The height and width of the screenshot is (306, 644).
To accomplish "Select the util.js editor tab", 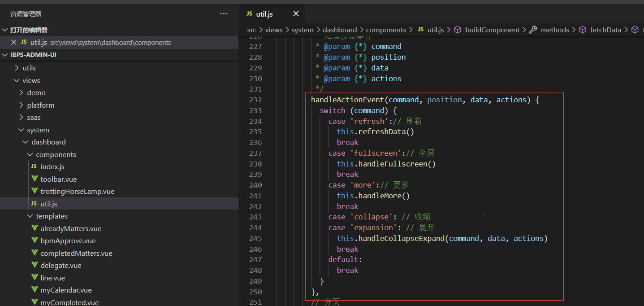I will tap(264, 14).
